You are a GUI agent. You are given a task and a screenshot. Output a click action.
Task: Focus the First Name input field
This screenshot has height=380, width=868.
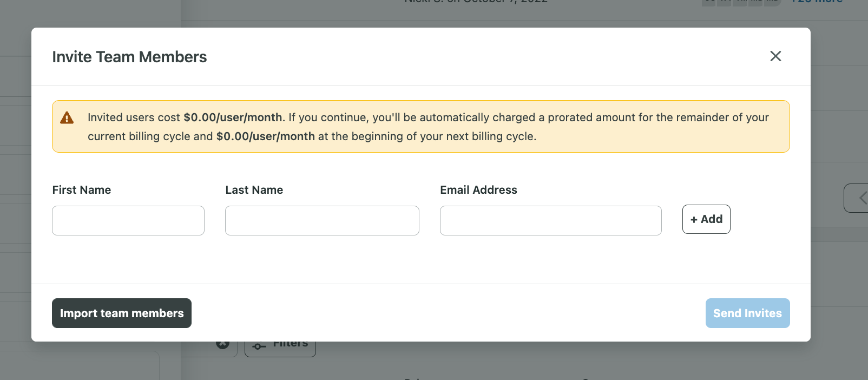(x=128, y=220)
